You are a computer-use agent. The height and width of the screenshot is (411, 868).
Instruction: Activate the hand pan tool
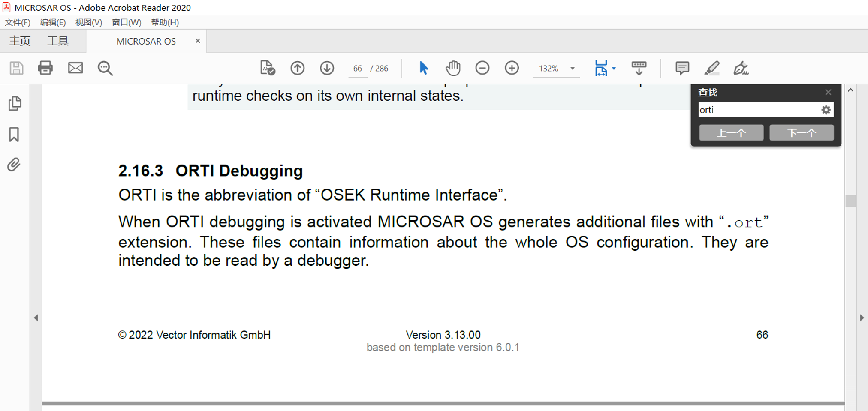click(x=453, y=68)
